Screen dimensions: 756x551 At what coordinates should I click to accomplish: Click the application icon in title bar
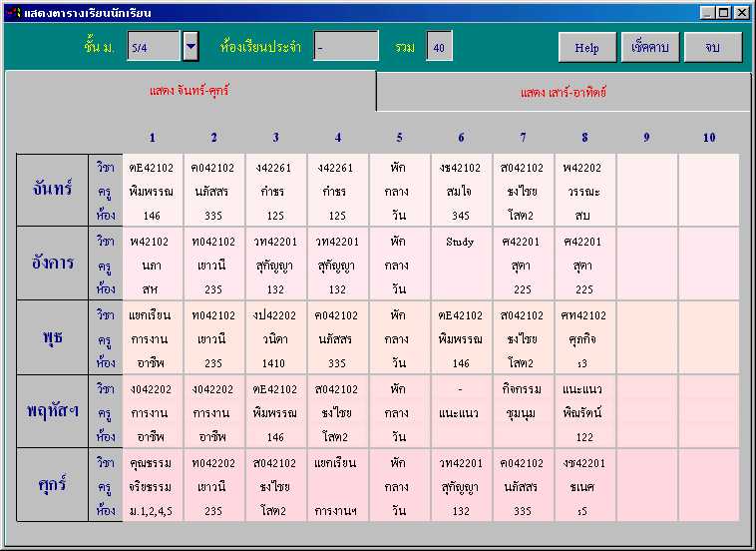(x=14, y=12)
